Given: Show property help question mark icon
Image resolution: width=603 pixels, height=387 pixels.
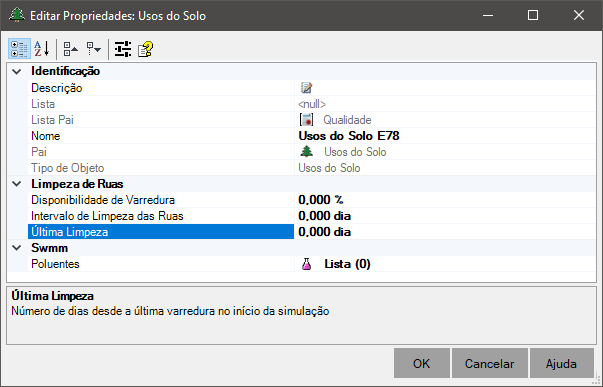Looking at the screenshot, I should coord(146,49).
